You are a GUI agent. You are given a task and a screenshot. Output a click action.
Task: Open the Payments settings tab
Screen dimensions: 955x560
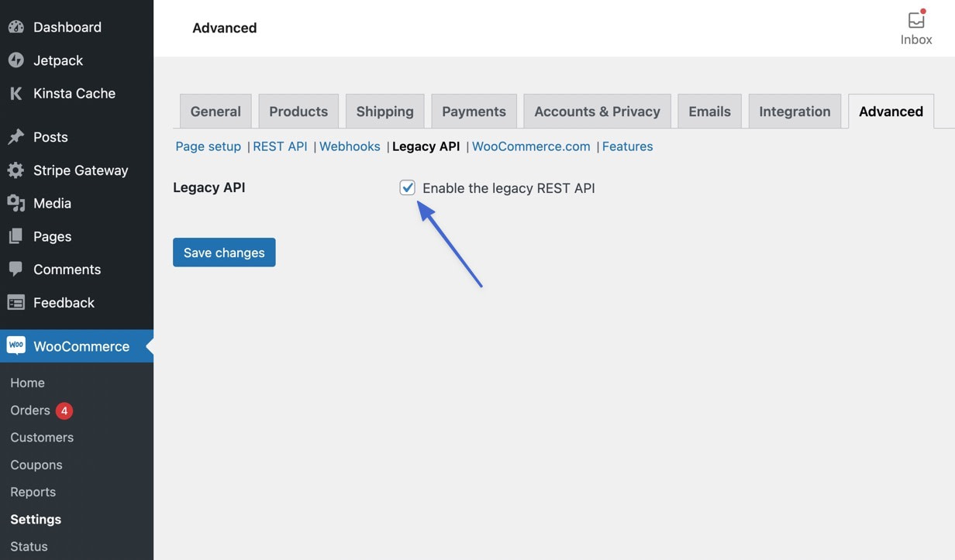pos(474,112)
